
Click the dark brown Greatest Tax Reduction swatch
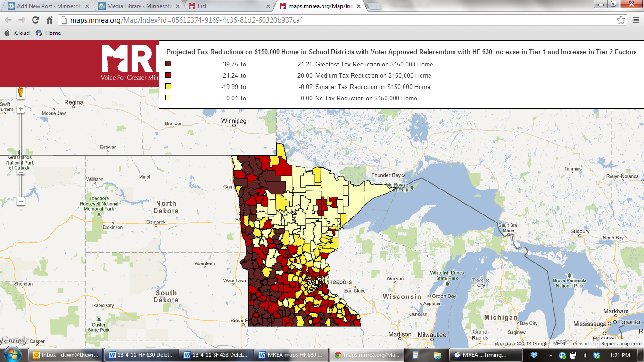pos(168,64)
